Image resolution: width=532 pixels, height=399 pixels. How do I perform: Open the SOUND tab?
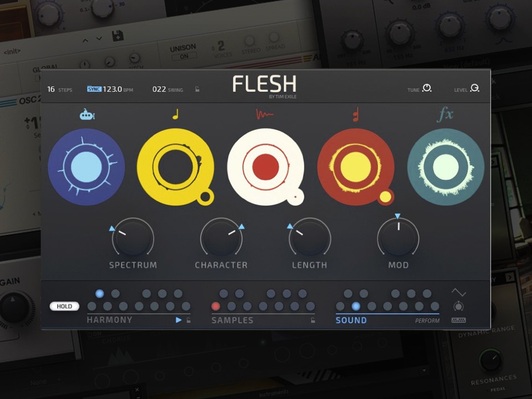351,320
